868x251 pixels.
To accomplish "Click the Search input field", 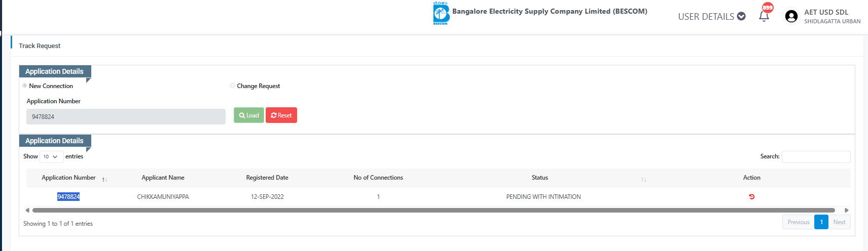I will 816,157.
